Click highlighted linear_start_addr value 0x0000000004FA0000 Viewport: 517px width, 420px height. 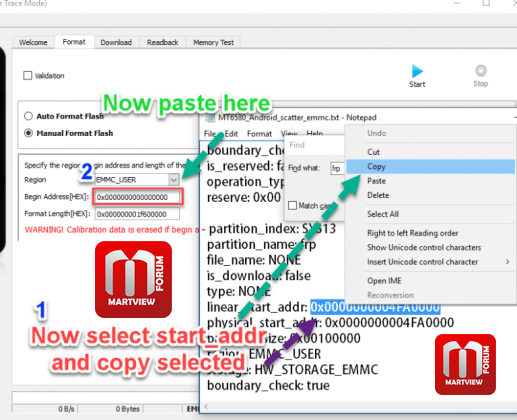[x=375, y=307]
